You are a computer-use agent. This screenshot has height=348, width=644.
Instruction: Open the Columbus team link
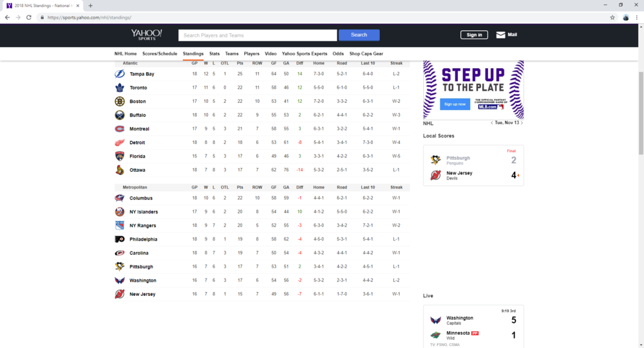(x=141, y=198)
